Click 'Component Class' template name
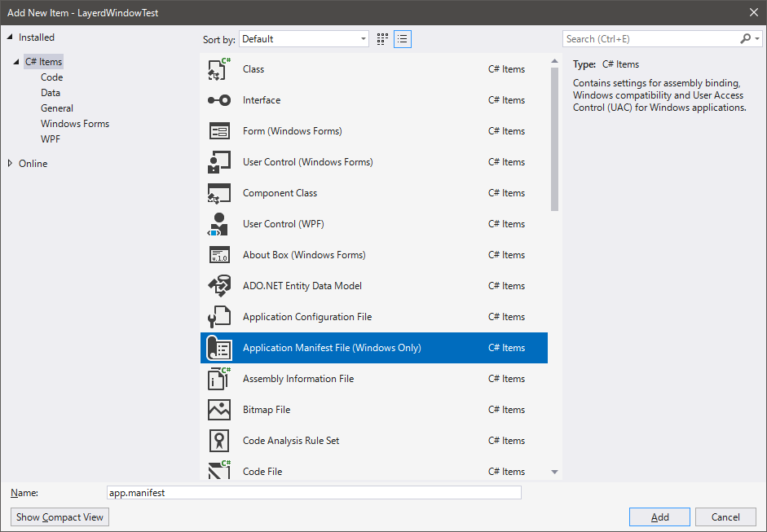This screenshot has width=767, height=532. pyautogui.click(x=280, y=193)
